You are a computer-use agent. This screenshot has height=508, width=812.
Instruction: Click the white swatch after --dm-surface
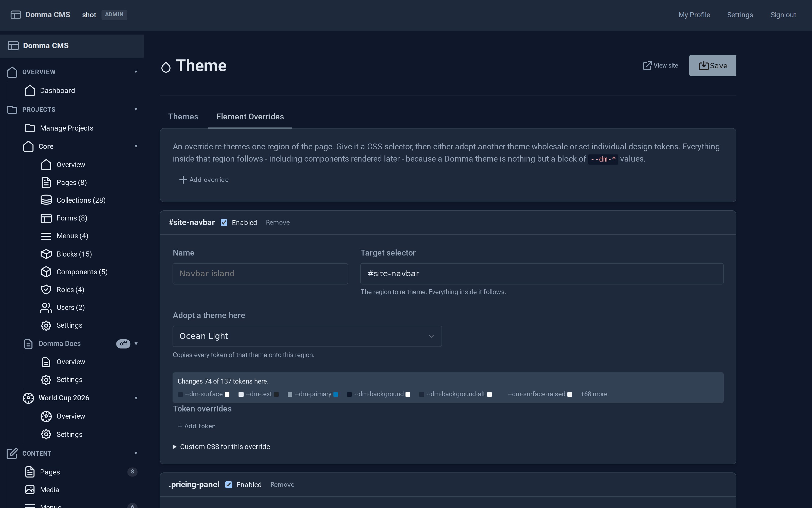pyautogui.click(x=227, y=394)
